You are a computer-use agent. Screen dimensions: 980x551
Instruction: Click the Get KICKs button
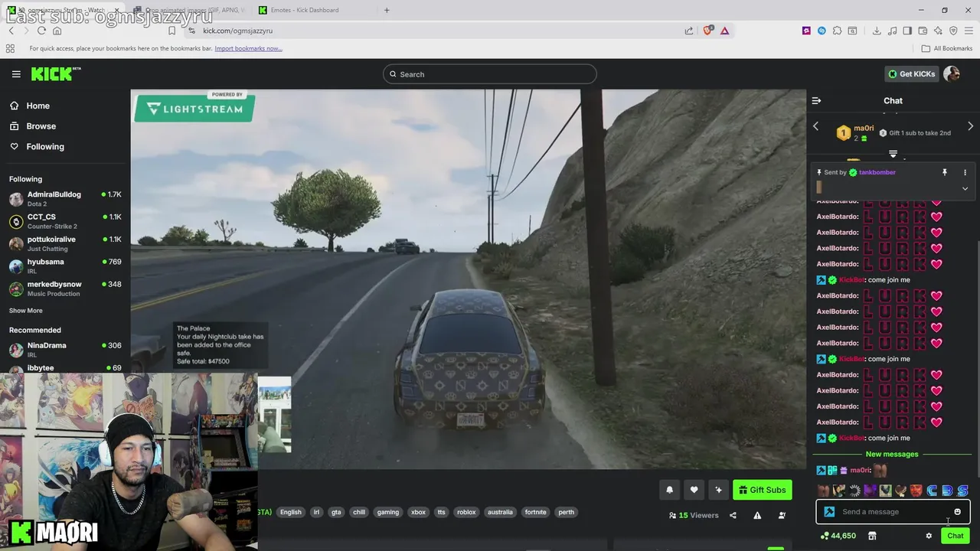pyautogui.click(x=911, y=74)
